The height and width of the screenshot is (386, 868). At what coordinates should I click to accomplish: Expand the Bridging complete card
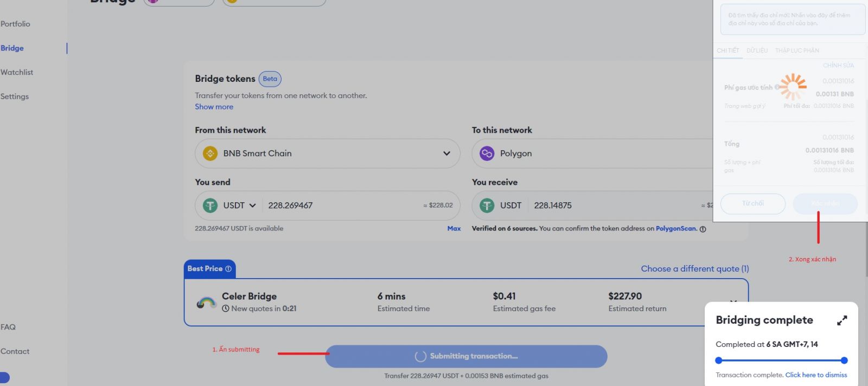(842, 320)
